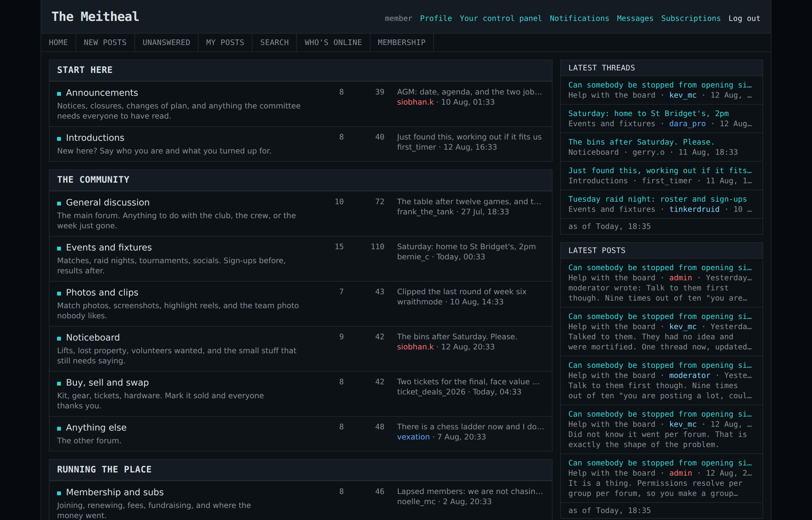Screen dimensions: 812x520
Task: Open the Noticeboard forum
Action: click(x=93, y=337)
